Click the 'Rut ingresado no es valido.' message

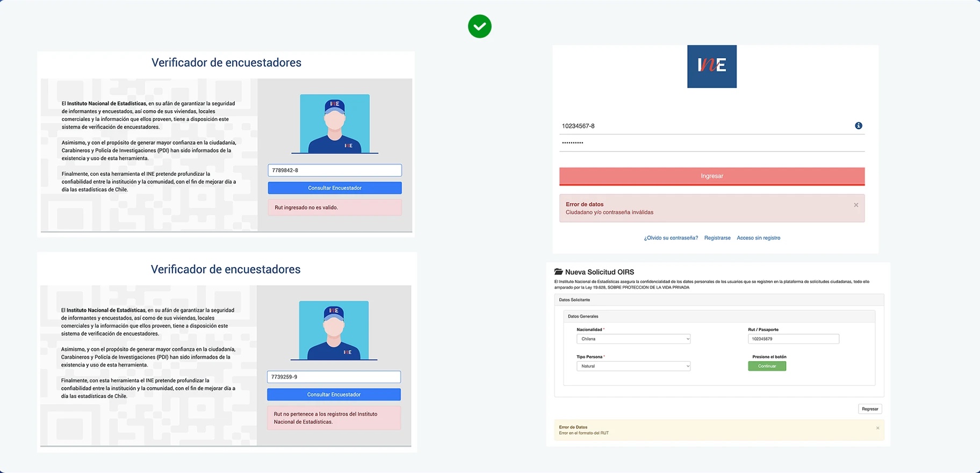pos(335,207)
